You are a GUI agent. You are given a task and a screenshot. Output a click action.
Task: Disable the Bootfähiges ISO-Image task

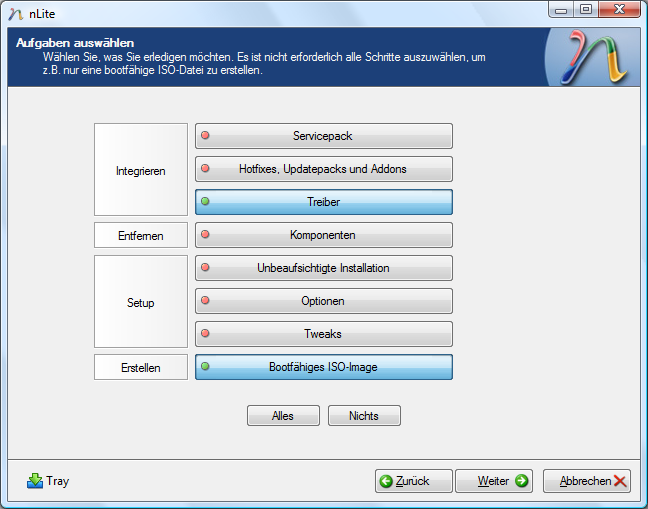[x=323, y=367]
